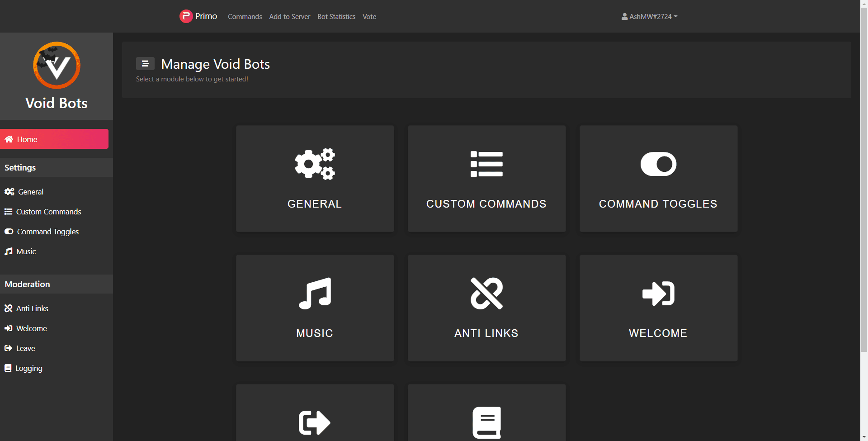Click list icon beside sidebar Custom Commands
Screen dimensions: 868x441
point(8,212)
